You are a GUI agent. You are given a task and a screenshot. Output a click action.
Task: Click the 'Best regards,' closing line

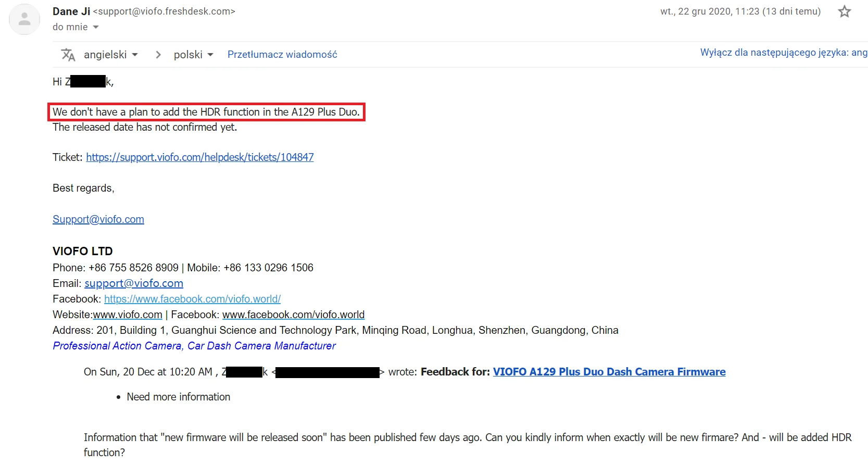83,188
